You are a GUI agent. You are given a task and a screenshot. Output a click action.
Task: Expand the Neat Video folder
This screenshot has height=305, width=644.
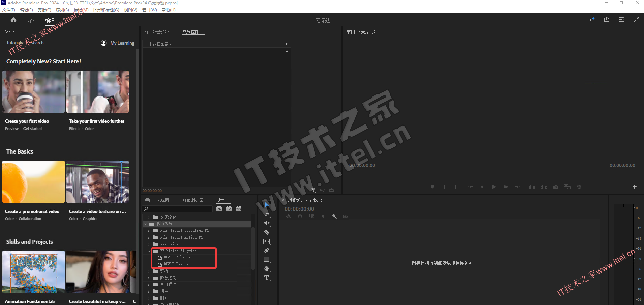(x=148, y=244)
